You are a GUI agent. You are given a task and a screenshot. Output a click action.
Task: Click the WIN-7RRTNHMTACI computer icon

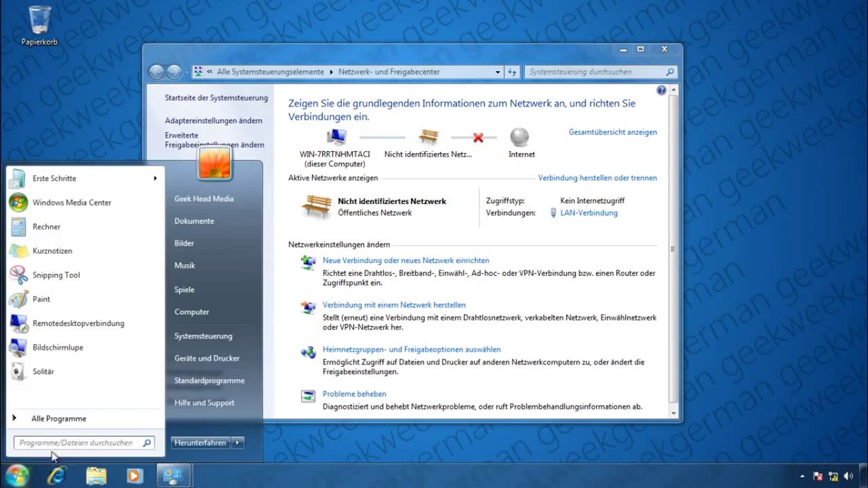(336, 138)
